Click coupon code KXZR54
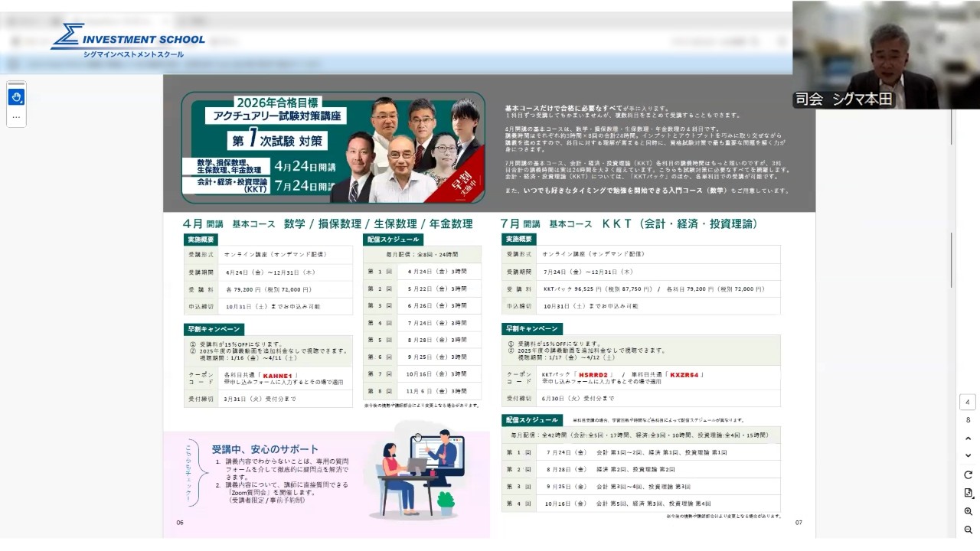980x551 pixels. point(685,374)
